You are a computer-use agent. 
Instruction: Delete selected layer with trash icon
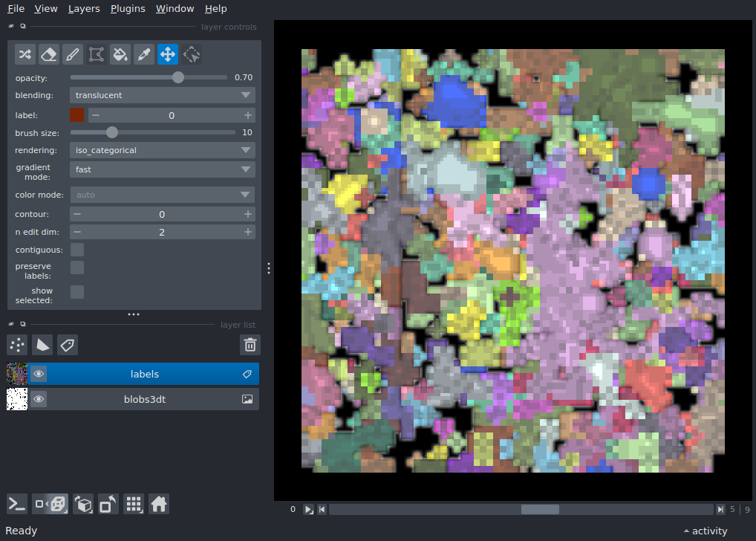[250, 345]
